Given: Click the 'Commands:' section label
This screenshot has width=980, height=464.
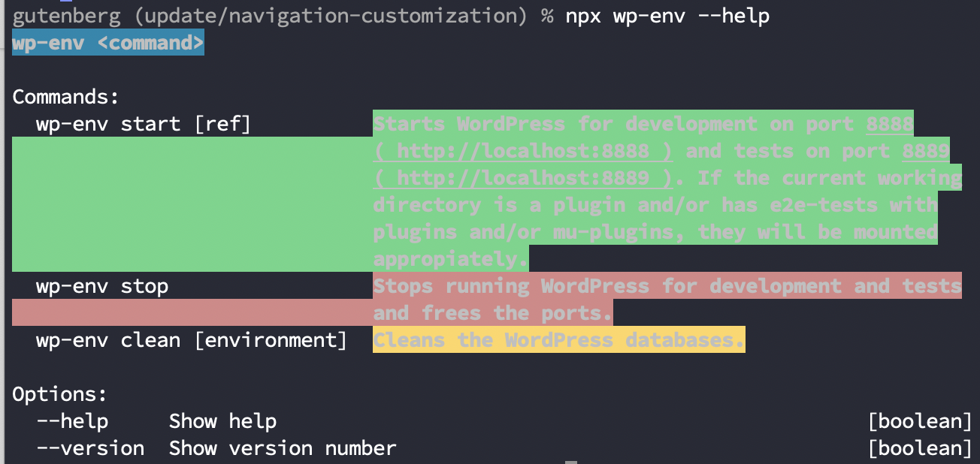Looking at the screenshot, I should coord(66,97).
